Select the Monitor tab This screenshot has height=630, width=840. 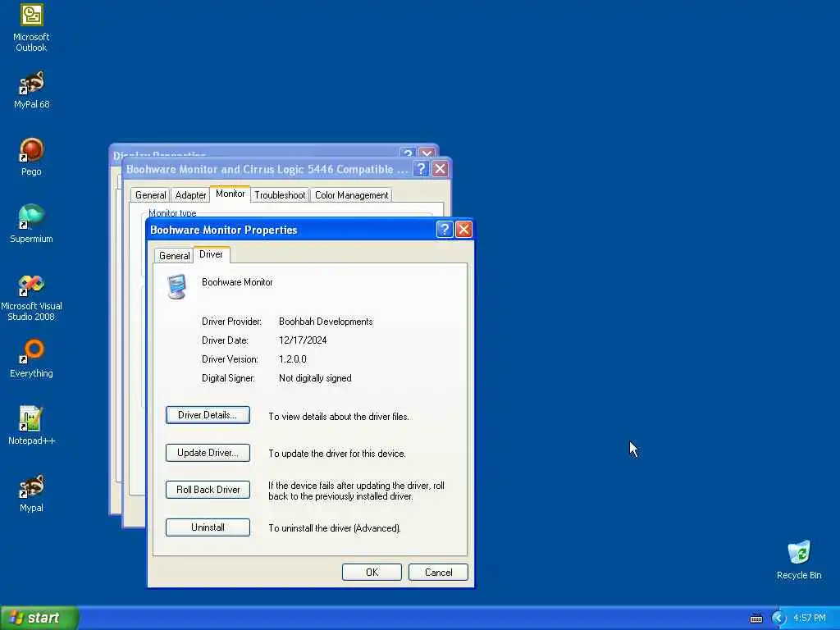(230, 194)
